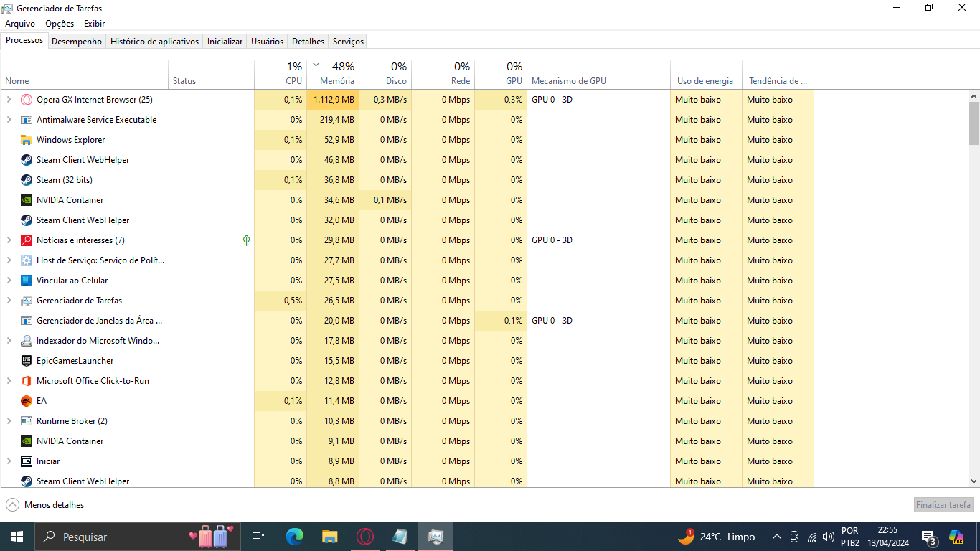Click the Task View taskbar button

point(258,536)
